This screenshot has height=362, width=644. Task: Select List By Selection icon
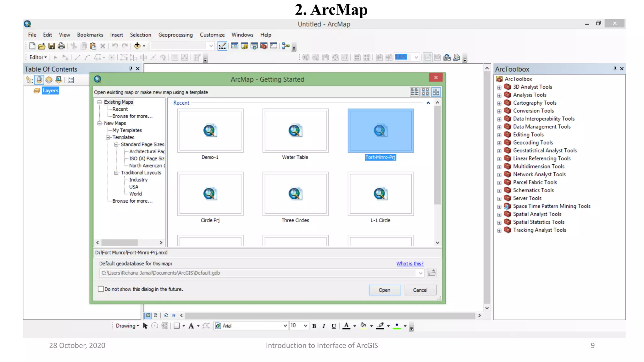coord(58,80)
